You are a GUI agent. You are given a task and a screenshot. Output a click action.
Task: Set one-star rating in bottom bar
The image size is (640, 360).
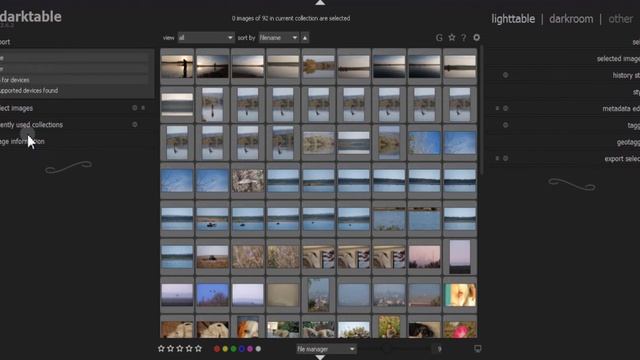161,349
